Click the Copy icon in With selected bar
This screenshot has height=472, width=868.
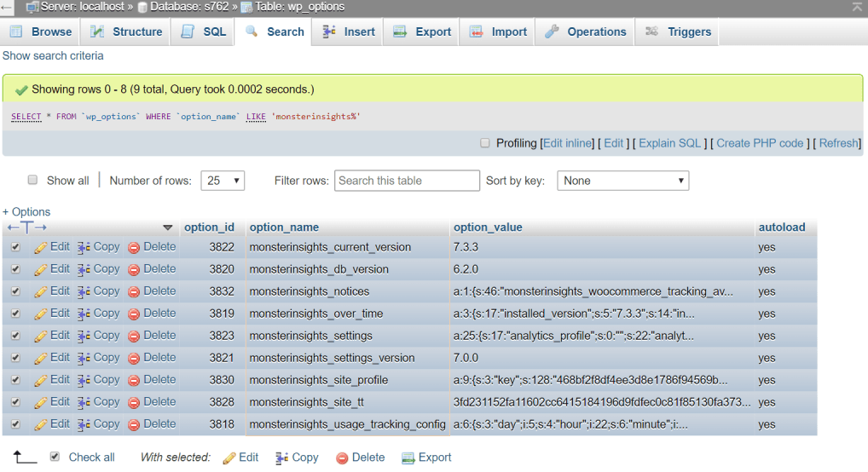click(282, 458)
